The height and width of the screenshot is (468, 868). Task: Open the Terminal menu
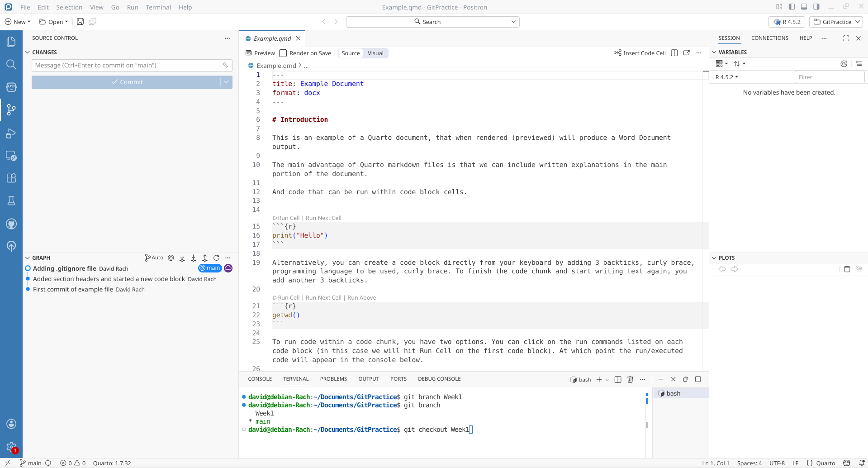[158, 7]
